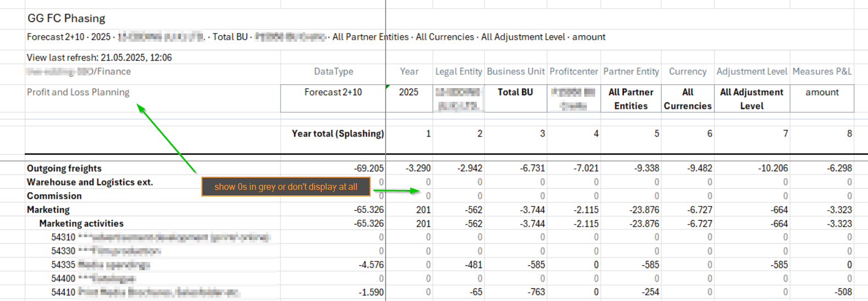Click the View last refresh timestamp cell

pos(99,57)
